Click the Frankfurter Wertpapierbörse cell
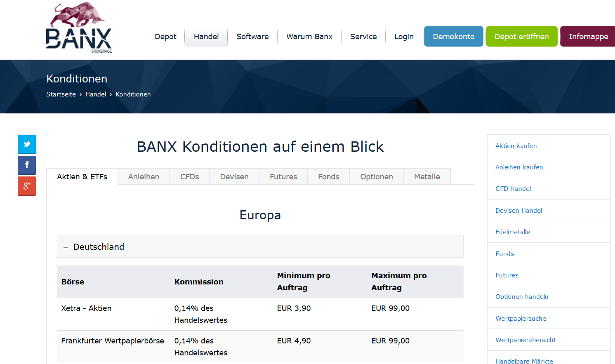 (x=113, y=341)
